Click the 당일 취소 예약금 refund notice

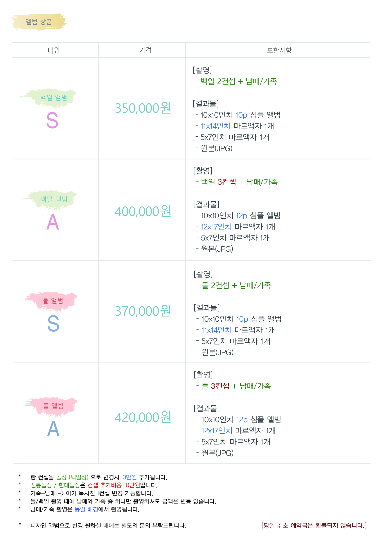coord(314,526)
